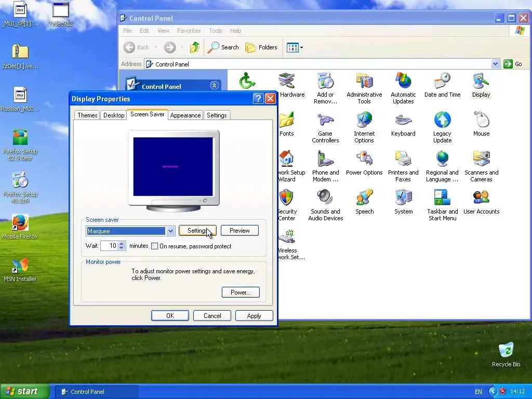Select Mozilla Firefox desktop shortcut

(x=20, y=227)
